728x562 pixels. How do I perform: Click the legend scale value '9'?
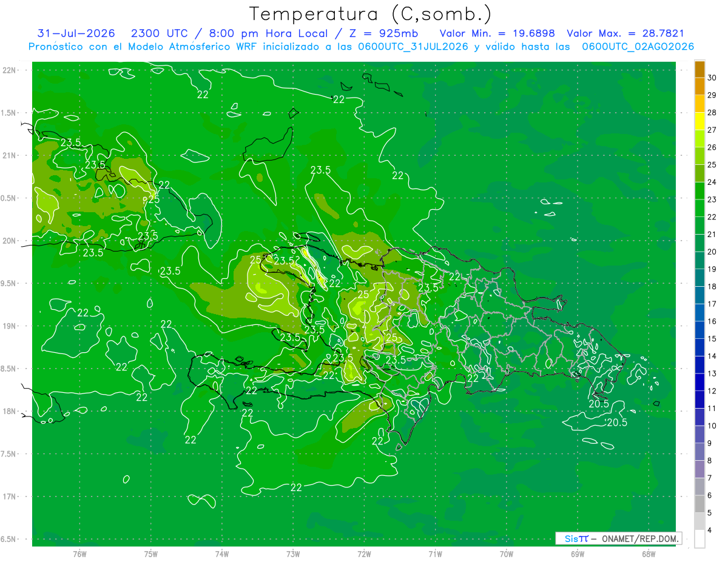(710, 443)
